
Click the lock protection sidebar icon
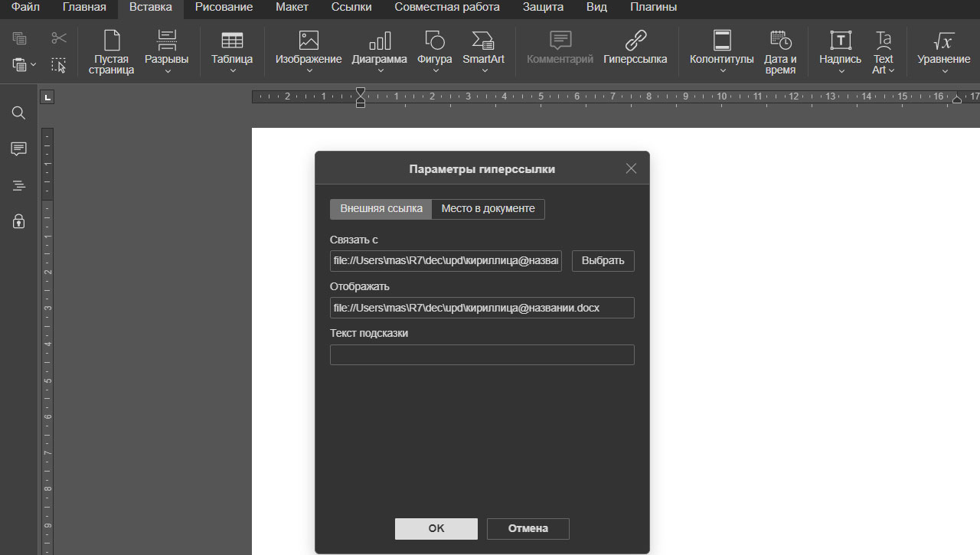(19, 222)
